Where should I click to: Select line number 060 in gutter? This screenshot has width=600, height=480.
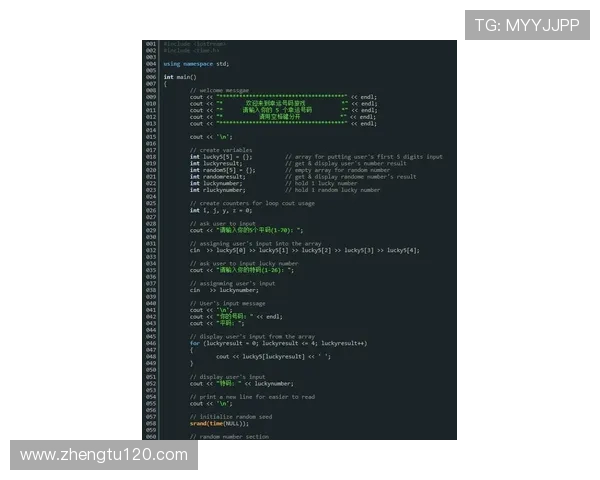point(151,437)
